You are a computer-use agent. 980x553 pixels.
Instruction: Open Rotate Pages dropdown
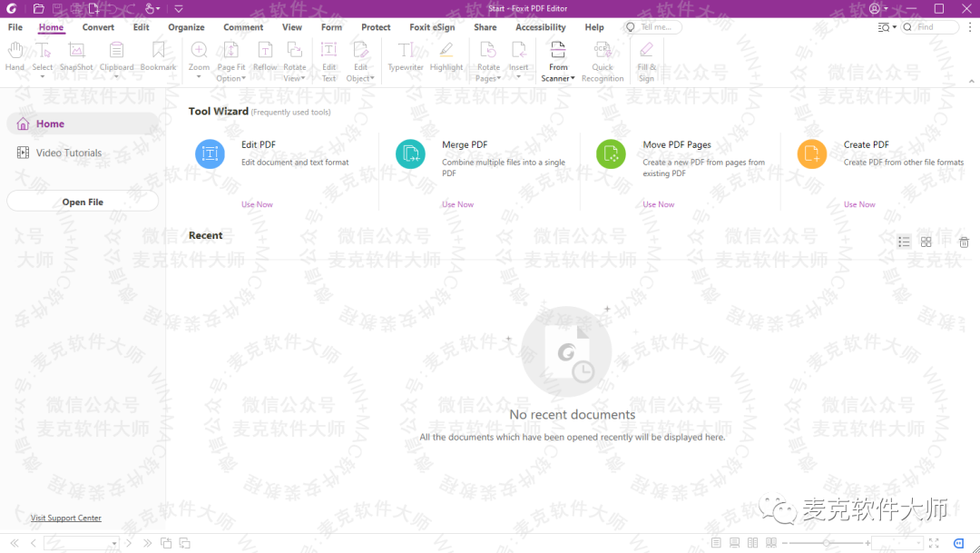coord(499,78)
